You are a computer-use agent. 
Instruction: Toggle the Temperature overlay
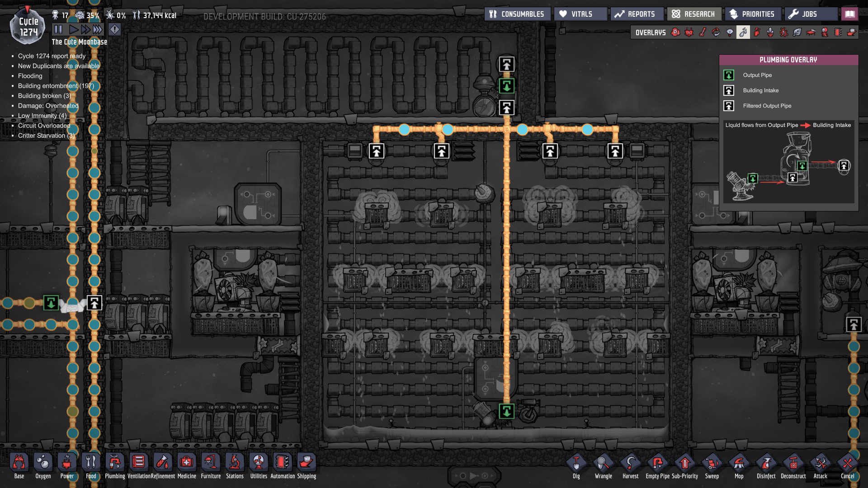[703, 33]
